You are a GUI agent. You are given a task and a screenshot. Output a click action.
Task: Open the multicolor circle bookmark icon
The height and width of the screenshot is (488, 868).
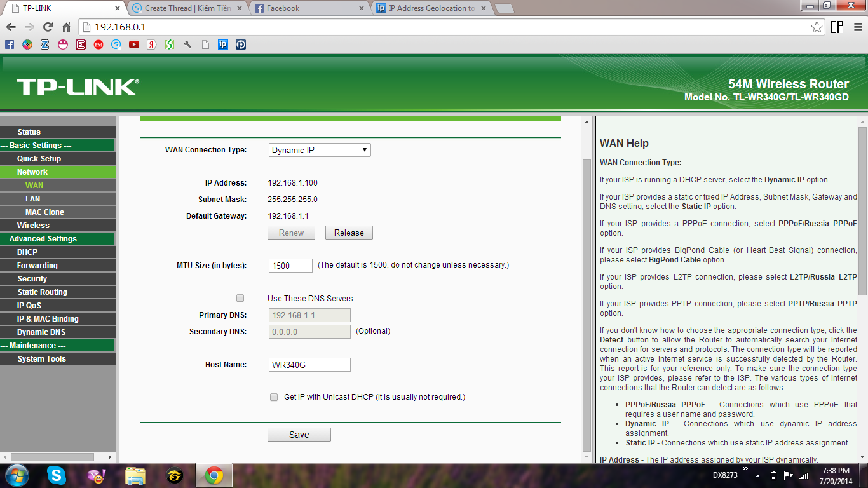pyautogui.click(x=27, y=44)
